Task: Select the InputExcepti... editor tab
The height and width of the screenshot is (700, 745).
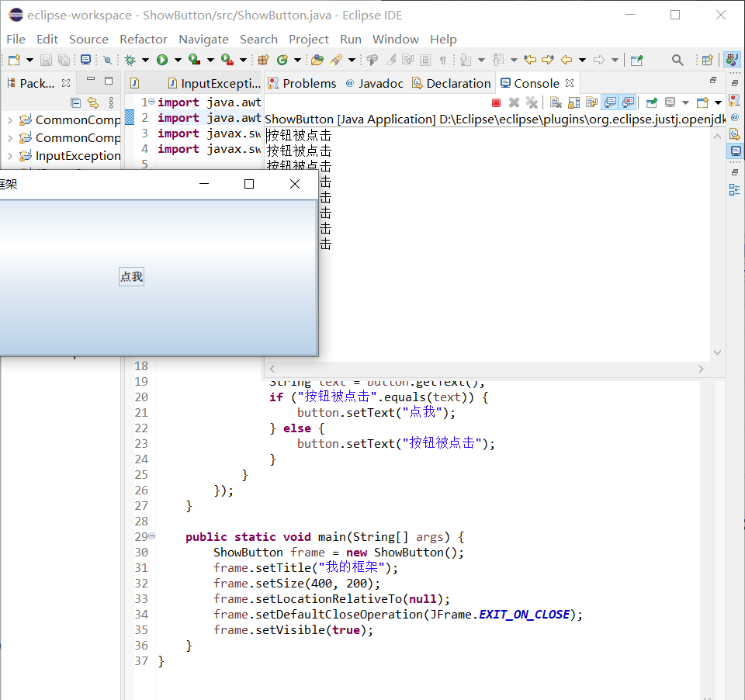Action: (x=214, y=84)
